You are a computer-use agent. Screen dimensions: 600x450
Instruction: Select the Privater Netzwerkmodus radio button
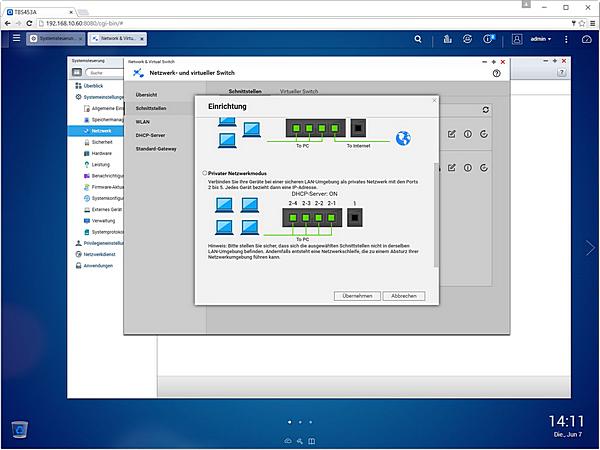coord(205,173)
